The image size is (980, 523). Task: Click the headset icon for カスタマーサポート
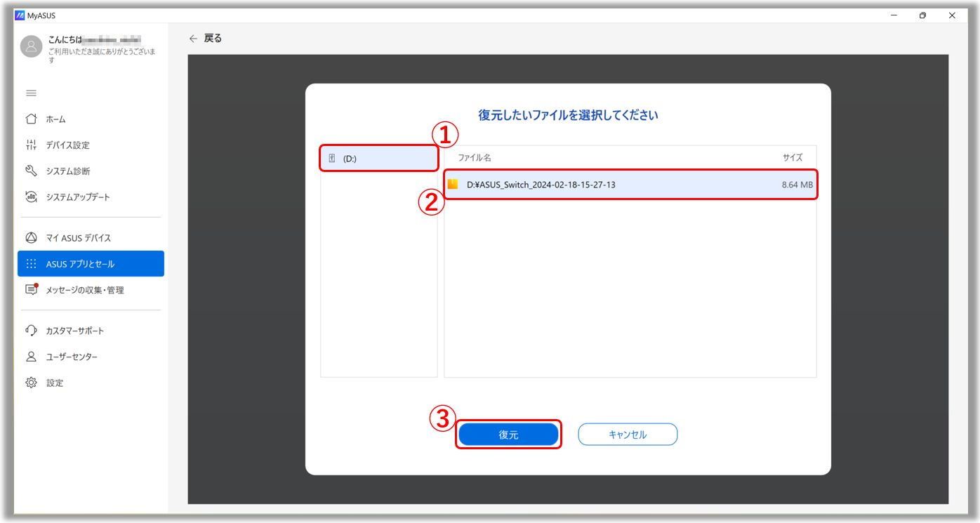tap(31, 330)
